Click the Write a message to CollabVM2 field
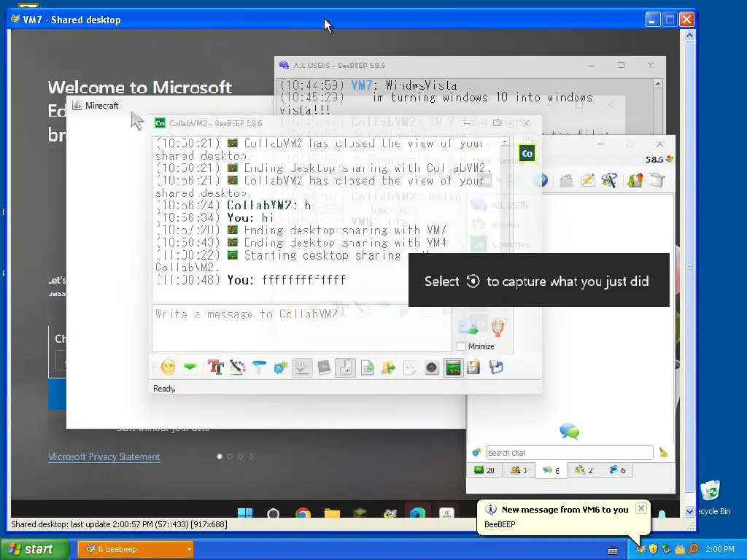Image resolution: width=747 pixels, height=560 pixels. 301,327
